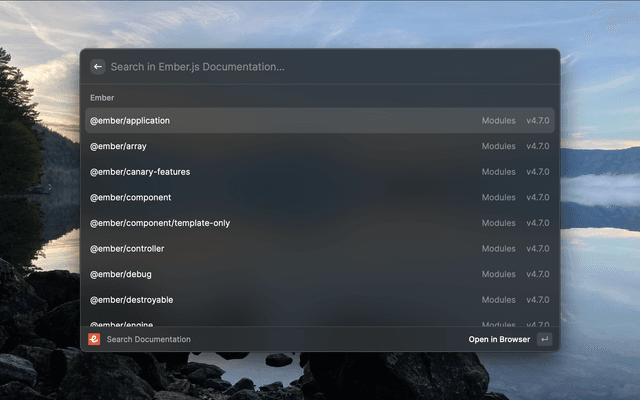
Task: Select @ember/component/template-only in the list
Action: [x=160, y=223]
